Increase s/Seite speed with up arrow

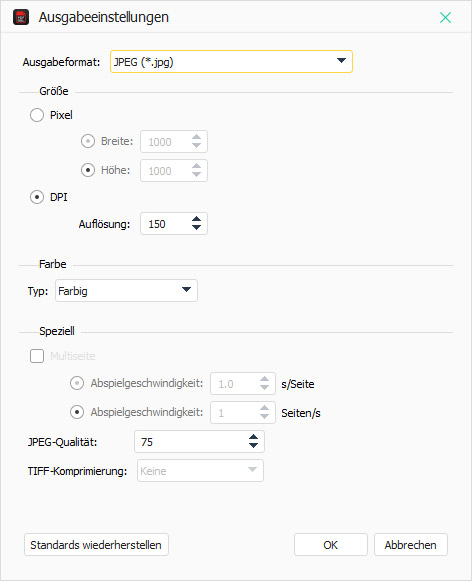265,379
